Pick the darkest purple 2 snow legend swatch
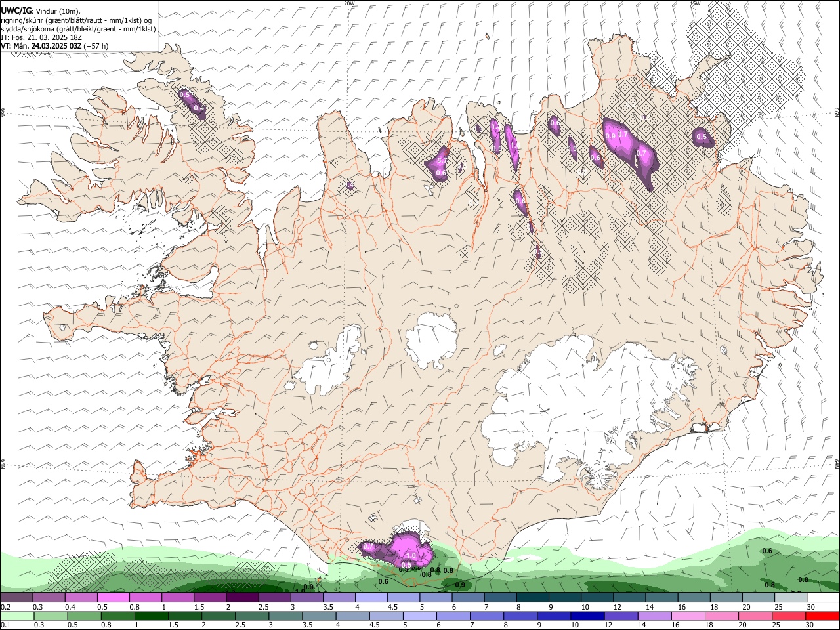 (x=242, y=598)
